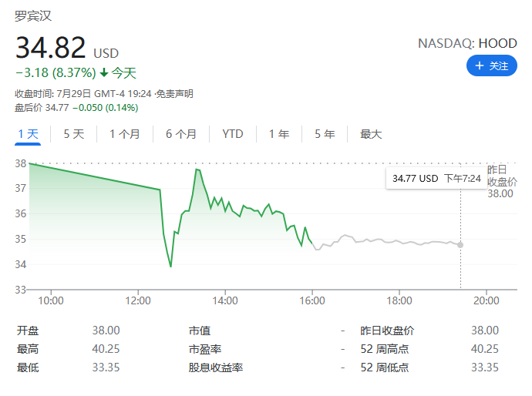Switch chart to the 5 天 tab
This screenshot has width=532, height=396.
tap(74, 134)
